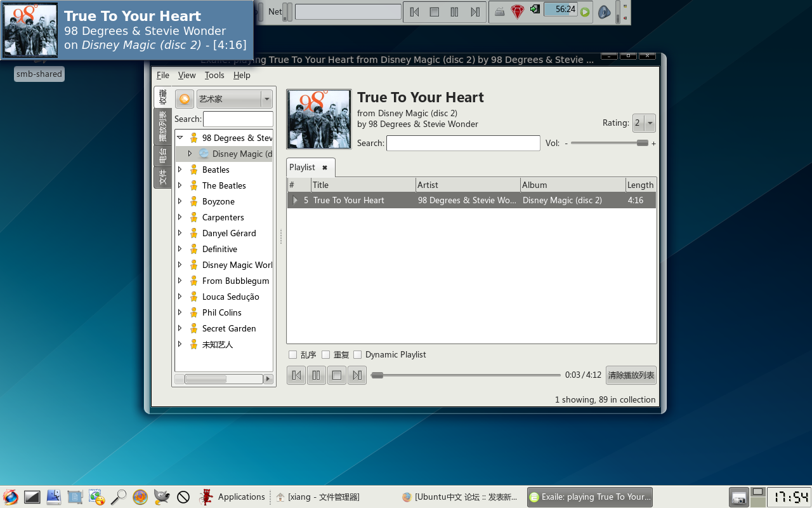
Task: Click the previous track button in Exaile
Action: pos(296,375)
